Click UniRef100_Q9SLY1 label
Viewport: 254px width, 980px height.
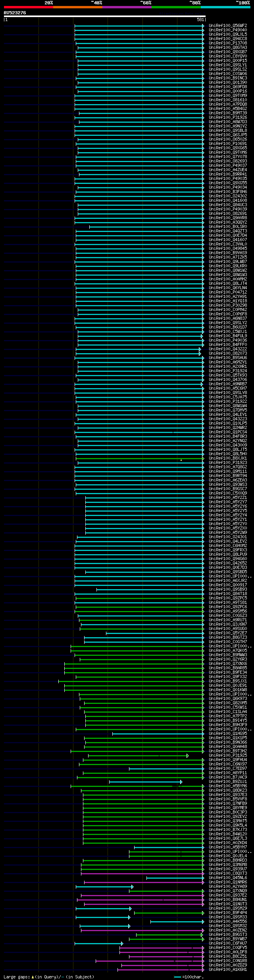(228, 65)
